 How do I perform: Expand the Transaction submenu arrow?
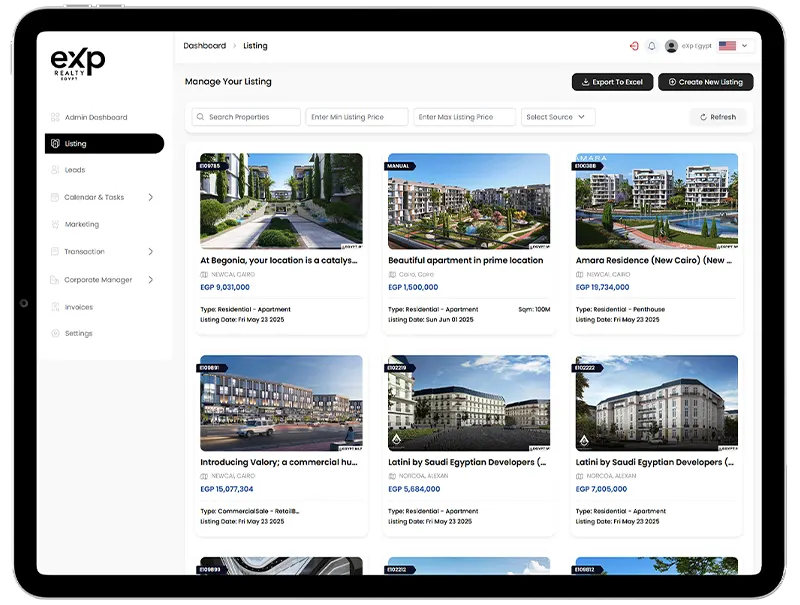pyautogui.click(x=151, y=251)
